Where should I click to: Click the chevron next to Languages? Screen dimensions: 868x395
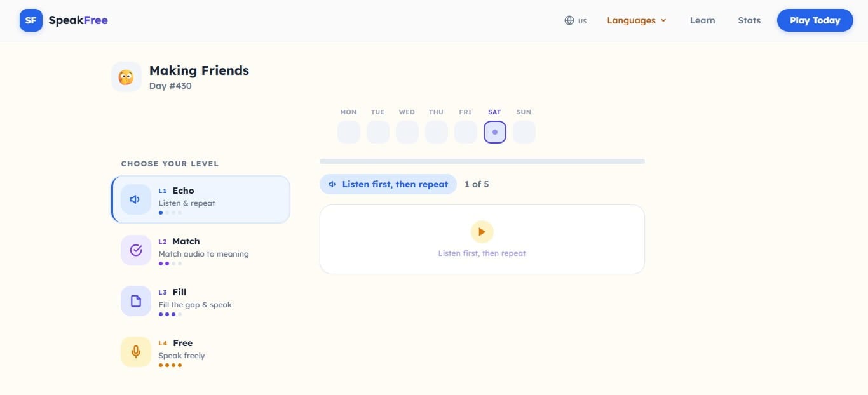click(x=663, y=20)
